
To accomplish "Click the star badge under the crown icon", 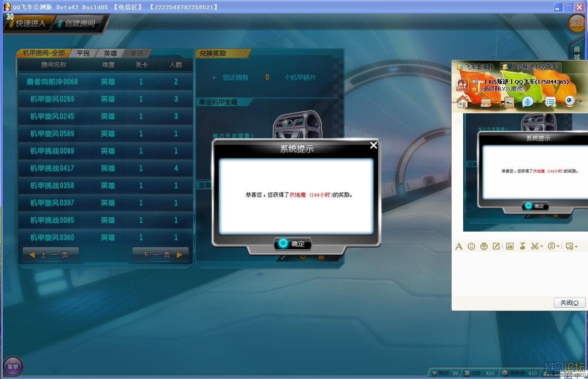I will point(474,89).
